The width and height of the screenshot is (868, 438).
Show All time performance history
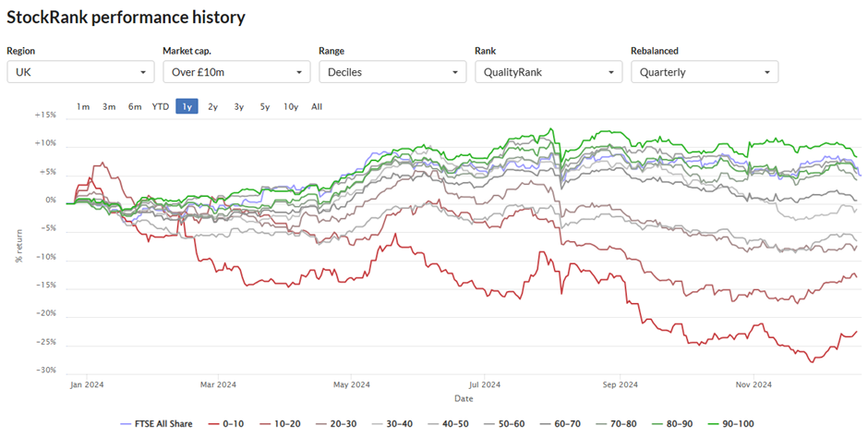point(317,106)
